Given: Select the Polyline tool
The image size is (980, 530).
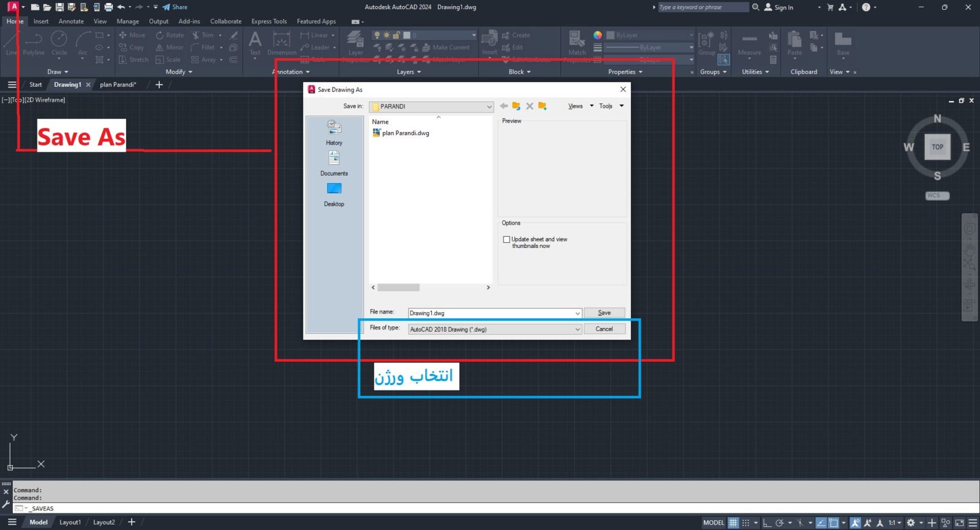Looking at the screenshot, I should coord(34,43).
